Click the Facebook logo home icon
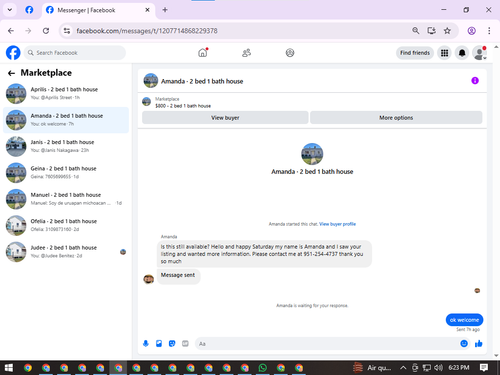 [x=13, y=53]
